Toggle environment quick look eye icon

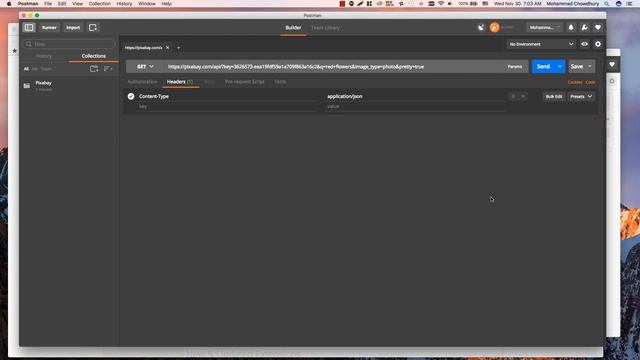pos(584,44)
